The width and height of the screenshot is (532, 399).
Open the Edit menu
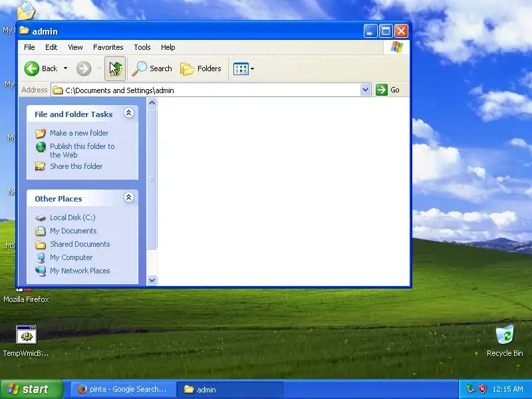coord(51,47)
